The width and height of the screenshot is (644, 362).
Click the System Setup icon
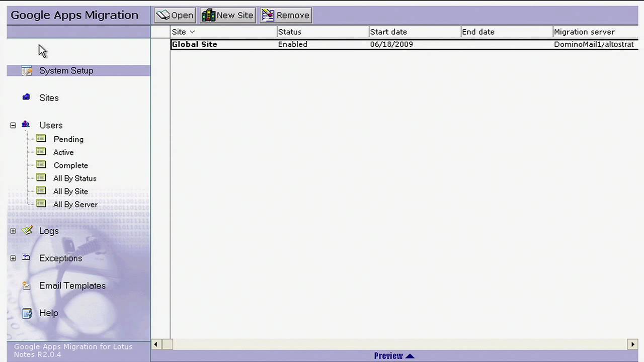click(27, 71)
